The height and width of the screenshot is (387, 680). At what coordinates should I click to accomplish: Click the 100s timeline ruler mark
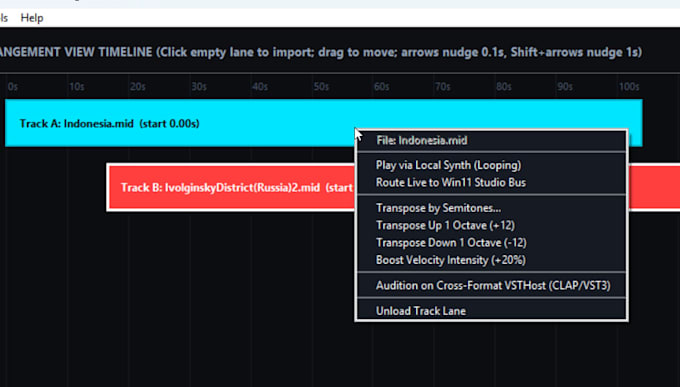[629, 87]
